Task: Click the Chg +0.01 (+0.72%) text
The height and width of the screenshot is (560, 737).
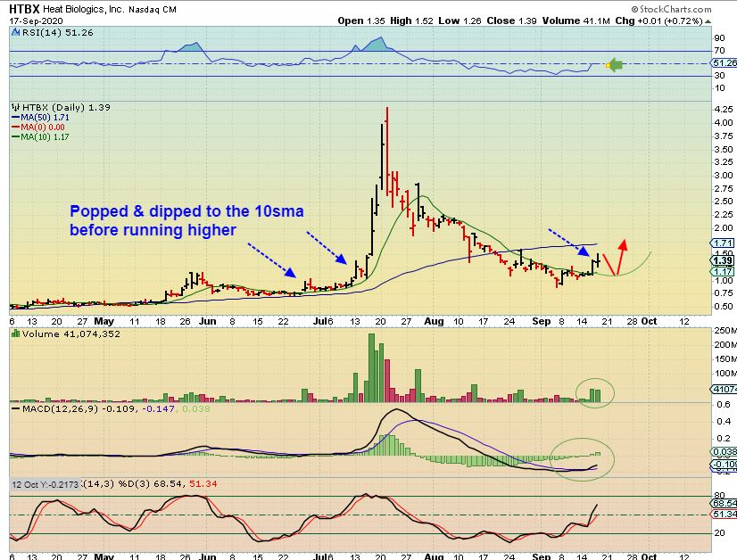Action: click(659, 21)
